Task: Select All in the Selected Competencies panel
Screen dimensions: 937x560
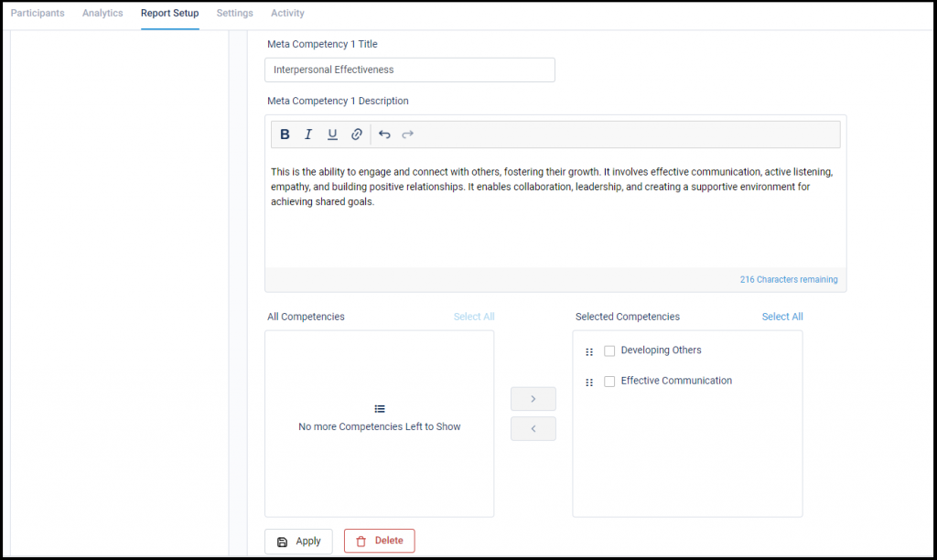Action: [x=782, y=316]
